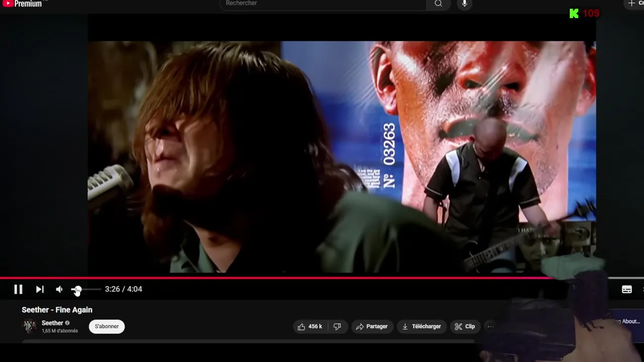The image size is (644, 362).
Task: Click the search magnifier icon
Action: (438, 4)
